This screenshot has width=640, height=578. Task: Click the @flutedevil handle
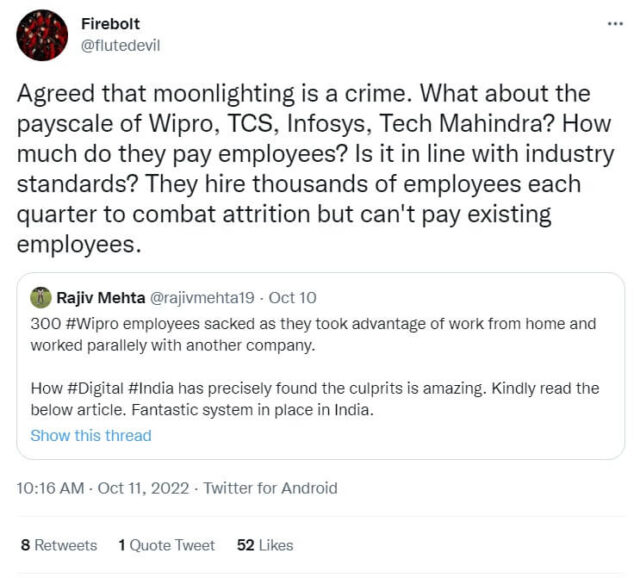click(x=120, y=44)
